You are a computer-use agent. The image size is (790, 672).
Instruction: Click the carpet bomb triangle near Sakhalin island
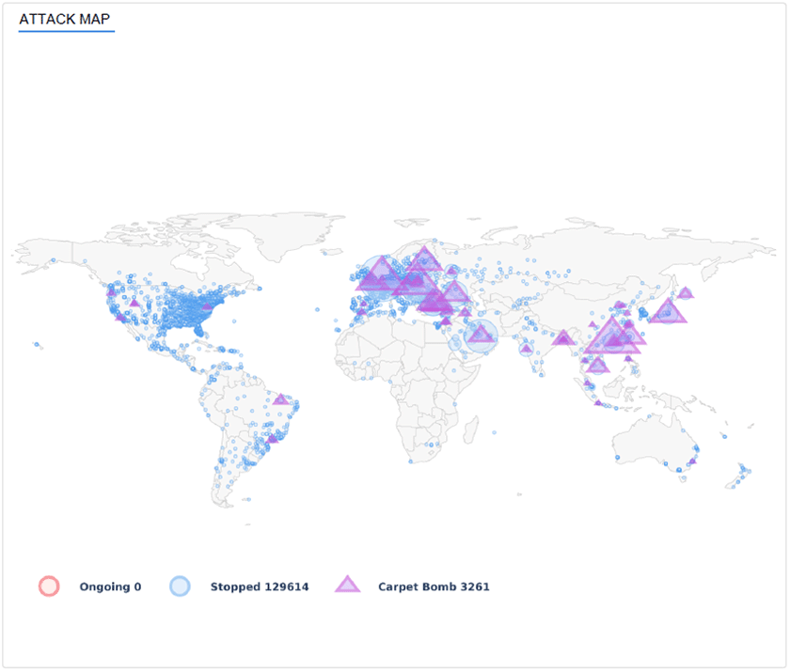pyautogui.click(x=686, y=293)
